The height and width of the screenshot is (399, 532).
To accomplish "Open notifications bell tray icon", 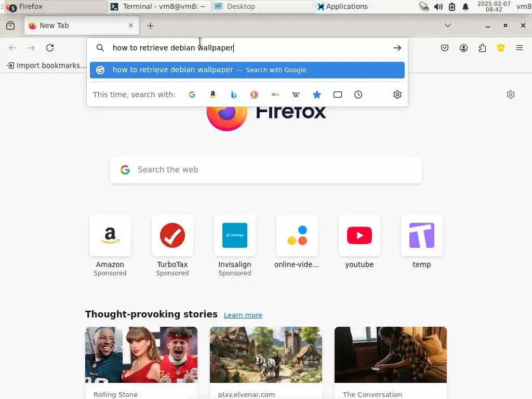I will tap(465, 7).
